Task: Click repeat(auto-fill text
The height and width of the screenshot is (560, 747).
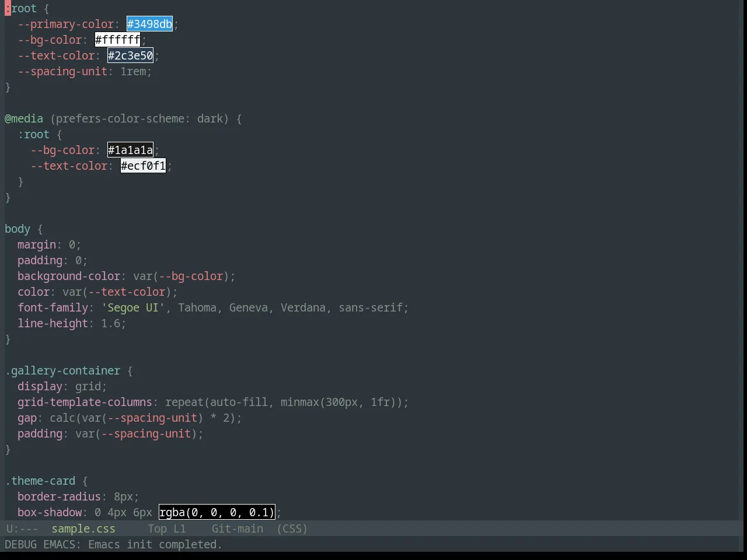Action: tap(217, 402)
